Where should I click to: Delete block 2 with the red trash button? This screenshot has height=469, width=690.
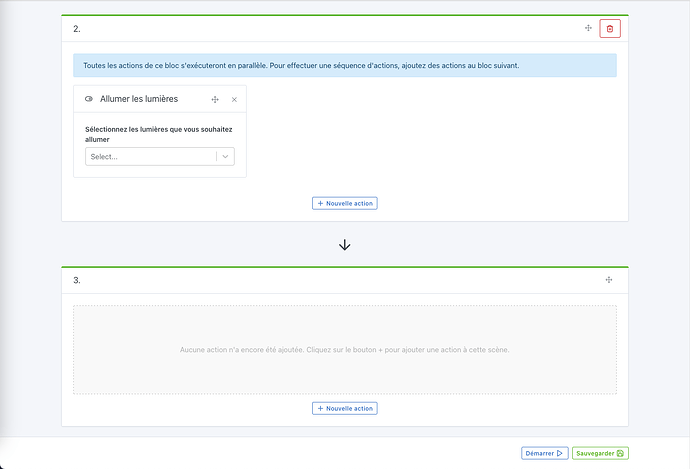point(610,29)
